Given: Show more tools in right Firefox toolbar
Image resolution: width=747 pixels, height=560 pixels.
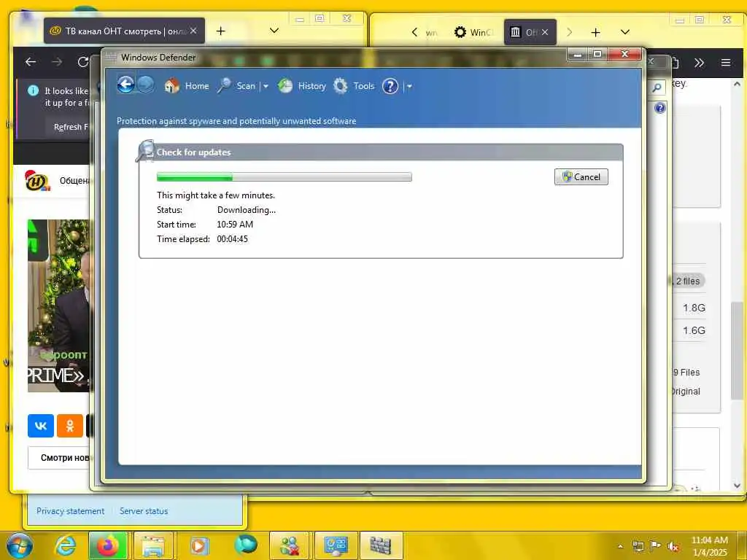Looking at the screenshot, I should (699, 63).
